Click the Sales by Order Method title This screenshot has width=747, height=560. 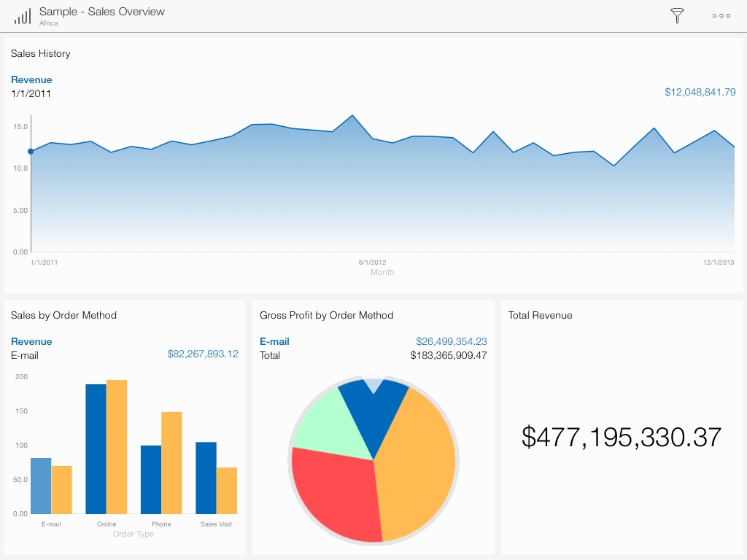pos(63,315)
